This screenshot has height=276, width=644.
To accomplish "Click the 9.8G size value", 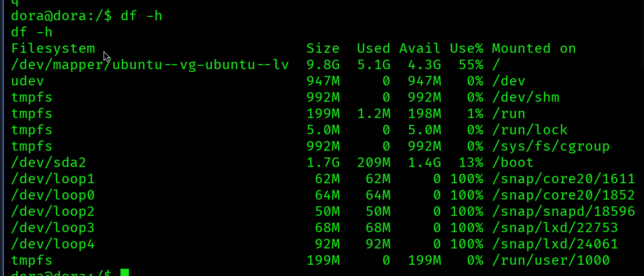I will (x=323, y=65).
